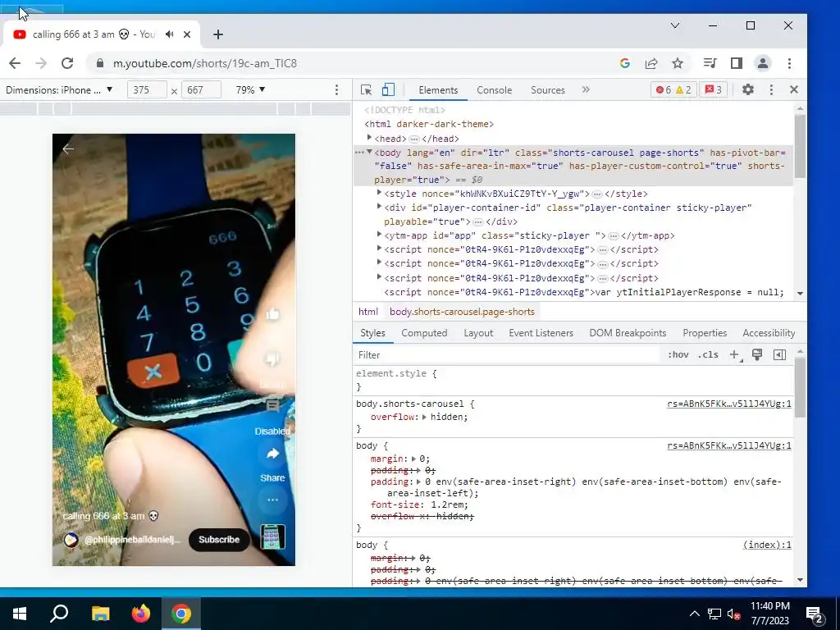This screenshot has height=630, width=840.
Task: Select html in the breadcrumb bar
Action: [x=368, y=312]
